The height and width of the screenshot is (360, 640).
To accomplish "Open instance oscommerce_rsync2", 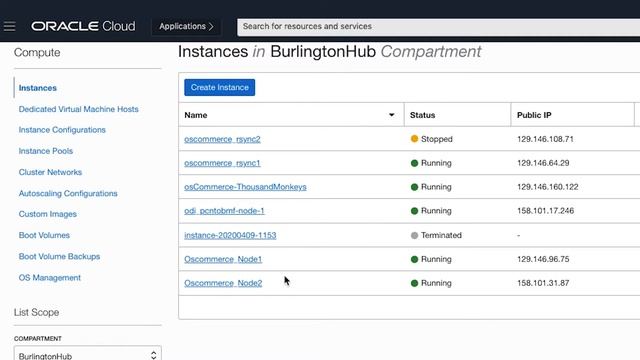I will (x=222, y=139).
